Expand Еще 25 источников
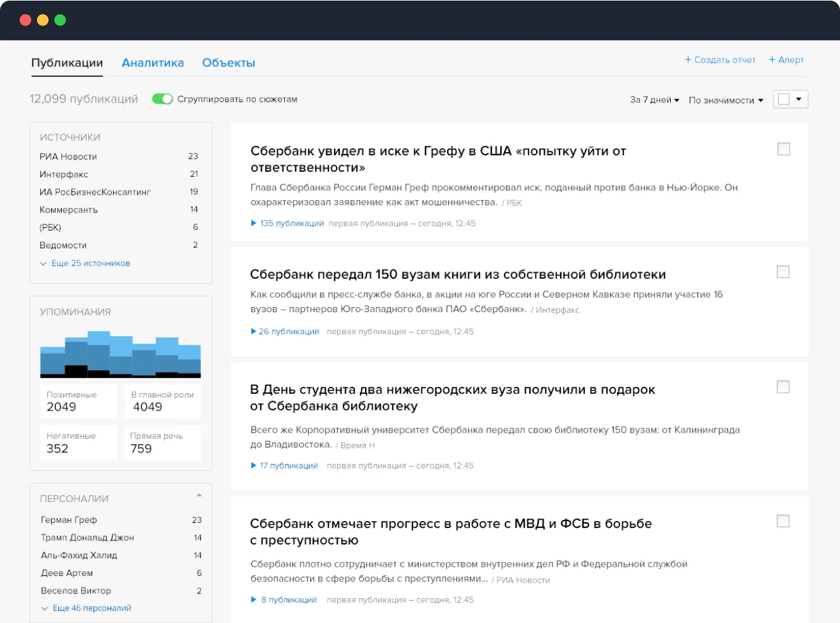Viewport: 840px width, 623px height. tap(85, 263)
